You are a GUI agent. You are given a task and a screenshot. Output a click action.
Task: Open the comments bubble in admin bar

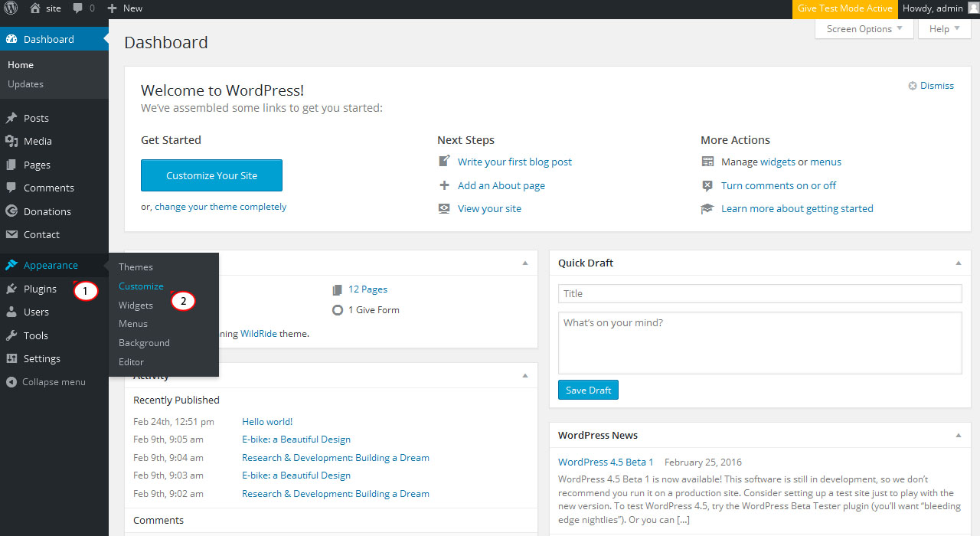click(x=77, y=8)
